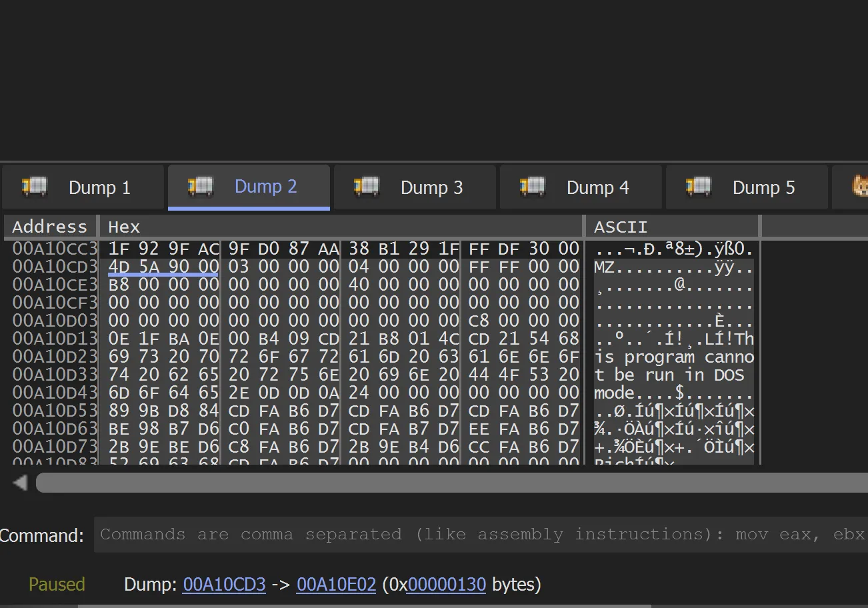The width and height of the screenshot is (868, 608).
Task: Select address row 00A10D53
Action: click(55, 411)
